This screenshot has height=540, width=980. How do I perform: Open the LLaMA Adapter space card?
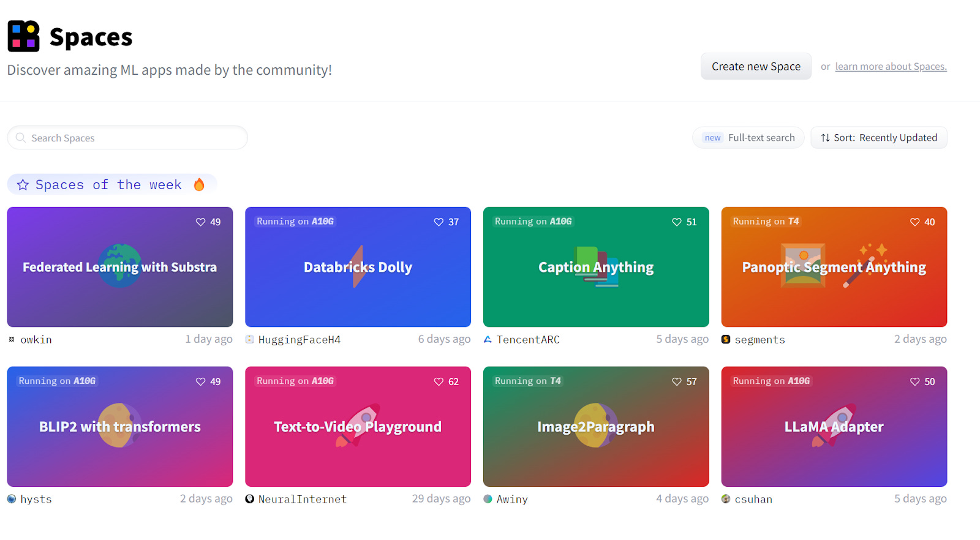[834, 427]
